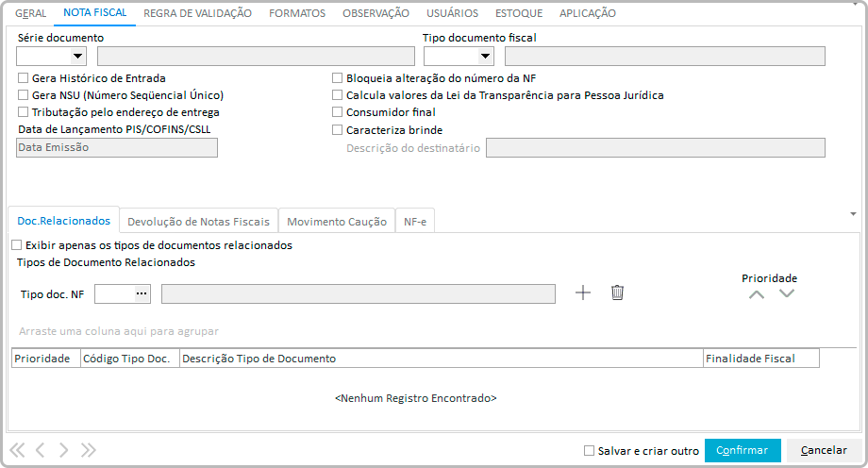Move priority down with down chevron
This screenshot has width=868, height=468.
tap(787, 293)
